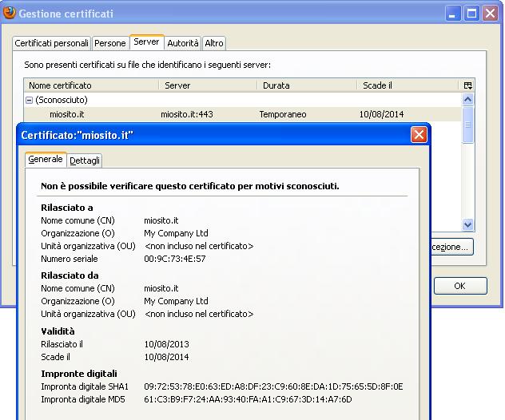The height and width of the screenshot is (420, 505).
Task: Click the Temporaneo duration cell
Action: pos(283,114)
